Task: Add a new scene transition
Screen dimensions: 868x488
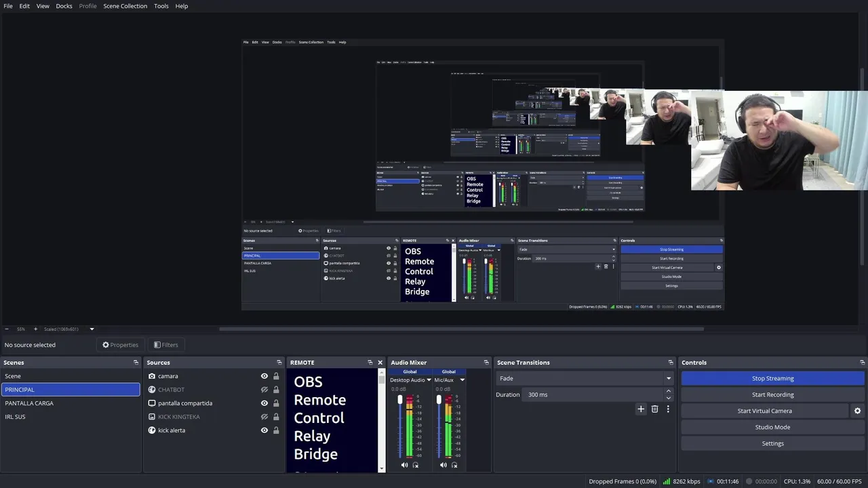Action: tap(641, 409)
